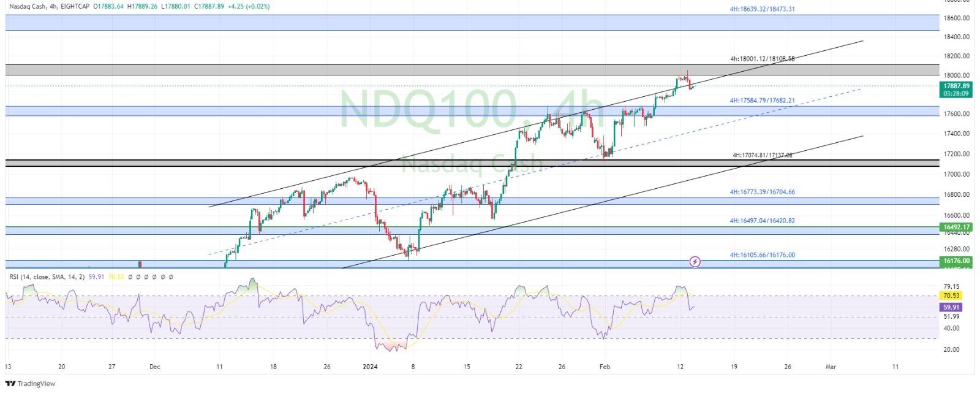Click the 16800.00 price axis label

pyautogui.click(x=956, y=195)
